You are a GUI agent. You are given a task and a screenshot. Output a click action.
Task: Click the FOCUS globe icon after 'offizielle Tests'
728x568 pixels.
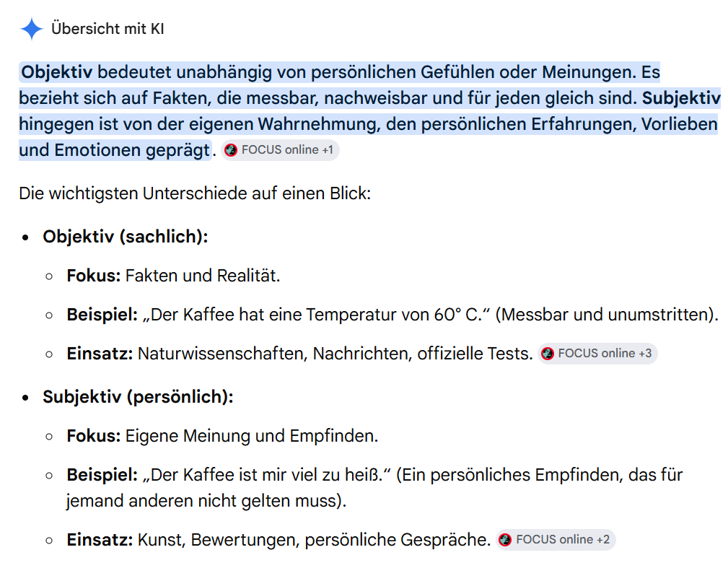tap(548, 354)
